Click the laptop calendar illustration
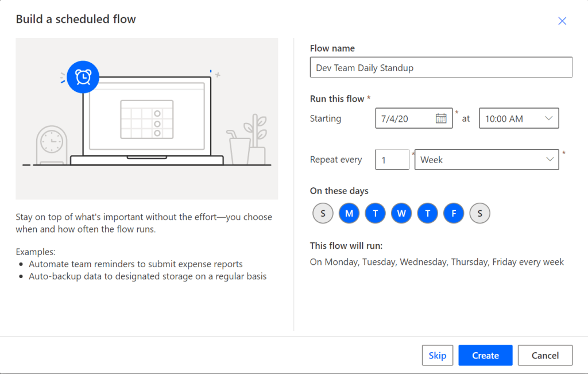588x374 pixels. pyautogui.click(x=146, y=119)
